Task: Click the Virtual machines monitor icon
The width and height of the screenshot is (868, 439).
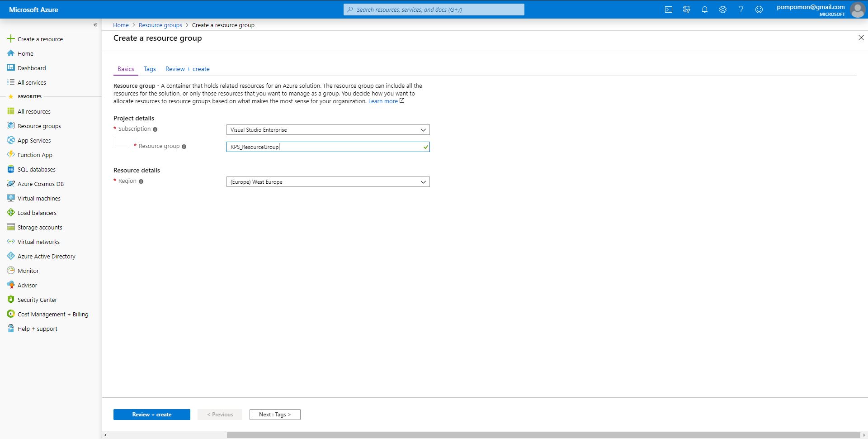Action: 11,198
